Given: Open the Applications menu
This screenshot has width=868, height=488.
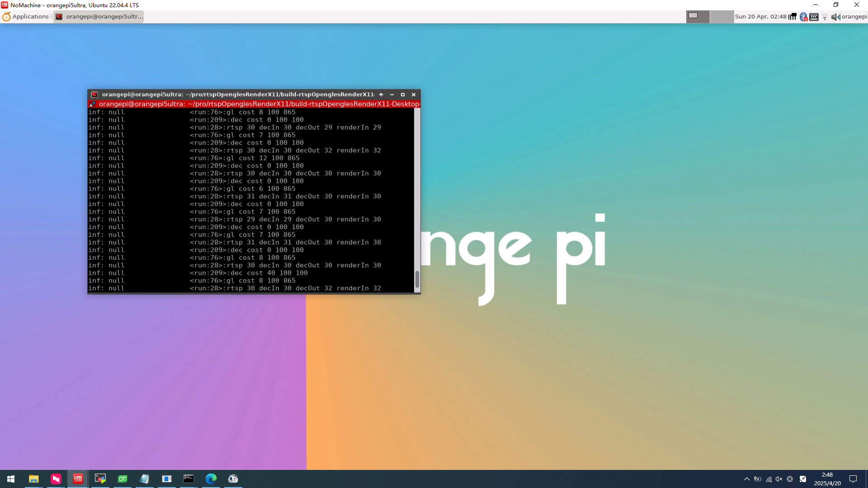Looking at the screenshot, I should coord(26,17).
